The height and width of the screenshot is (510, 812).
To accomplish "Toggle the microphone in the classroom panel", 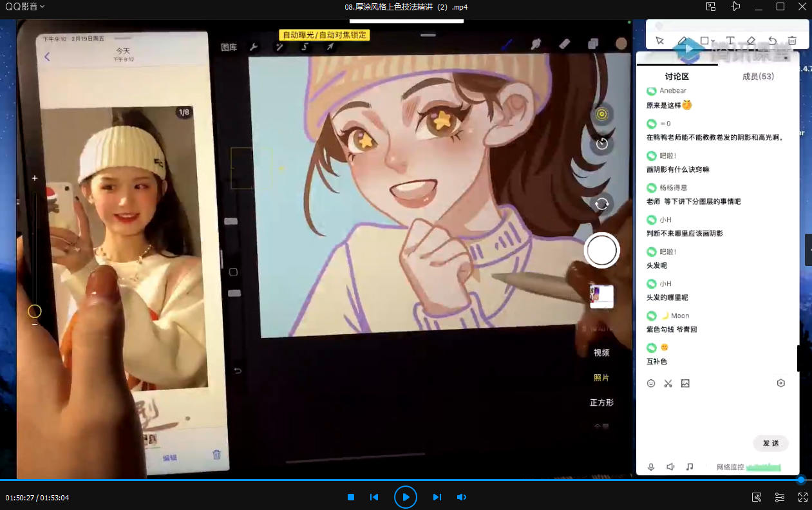I will pos(651,467).
